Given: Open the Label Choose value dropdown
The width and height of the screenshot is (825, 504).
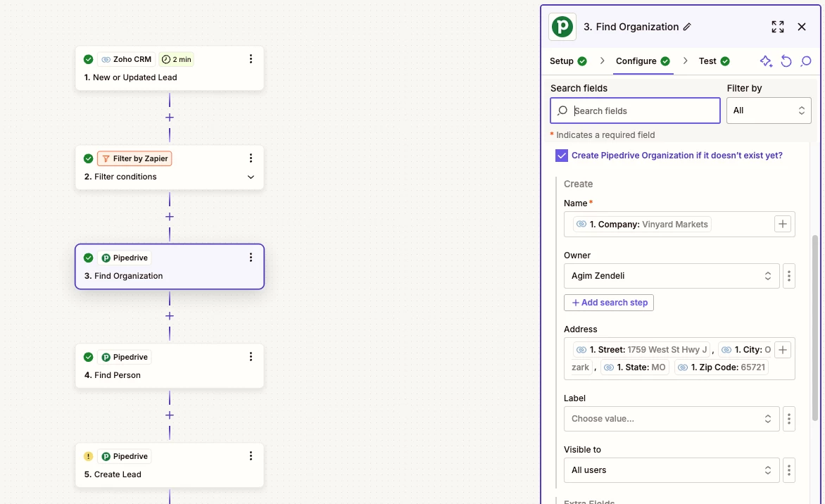Looking at the screenshot, I should [672, 419].
